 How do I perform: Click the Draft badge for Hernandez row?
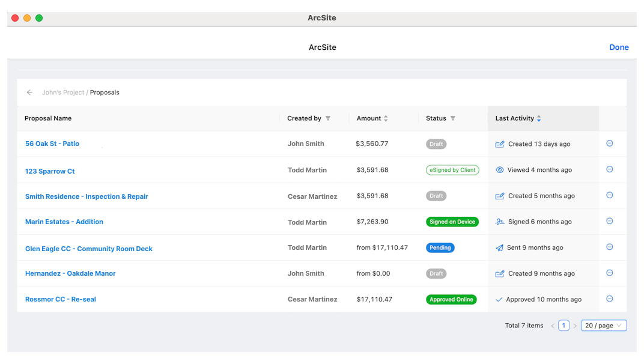pyautogui.click(x=436, y=274)
